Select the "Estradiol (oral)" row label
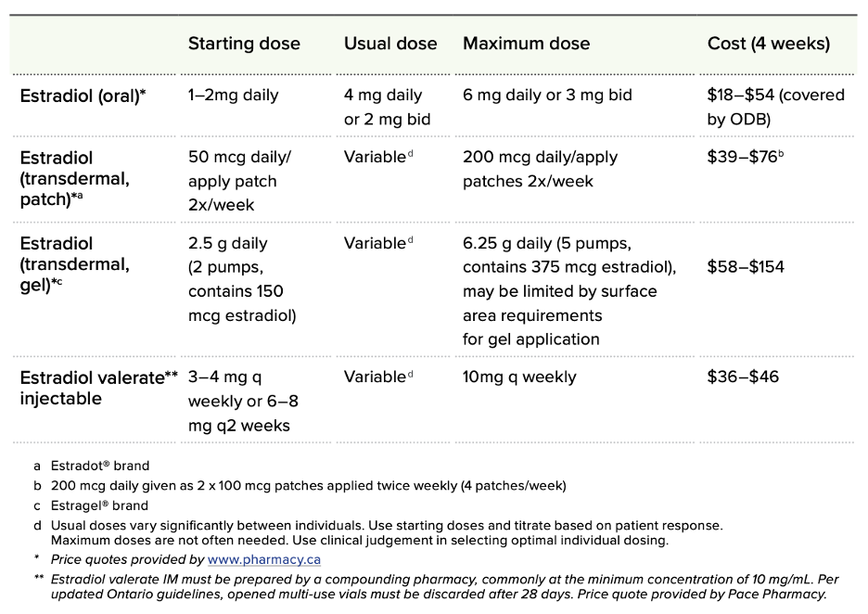 tap(83, 96)
